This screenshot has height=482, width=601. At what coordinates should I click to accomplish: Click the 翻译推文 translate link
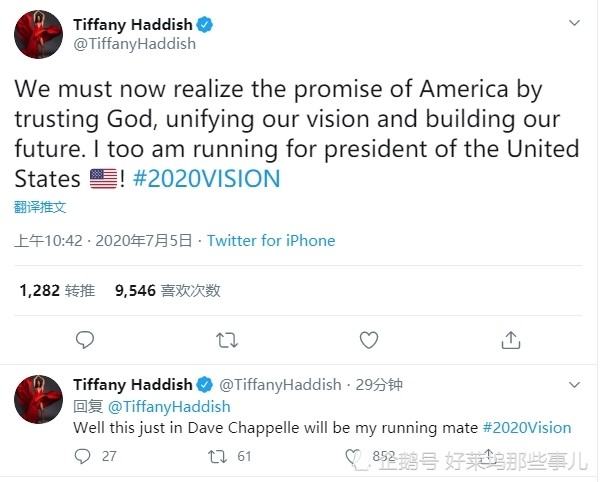click(40, 207)
